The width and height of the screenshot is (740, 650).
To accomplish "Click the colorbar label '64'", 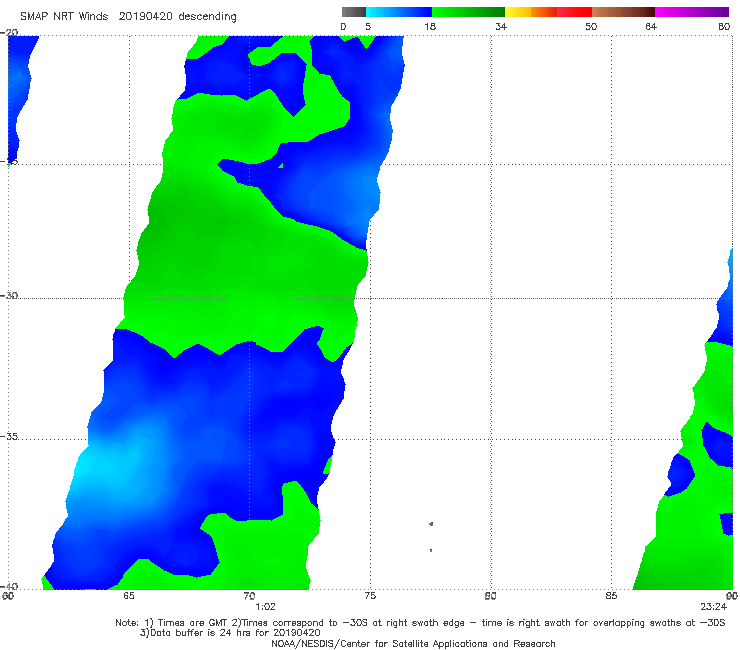I will coord(651,26).
